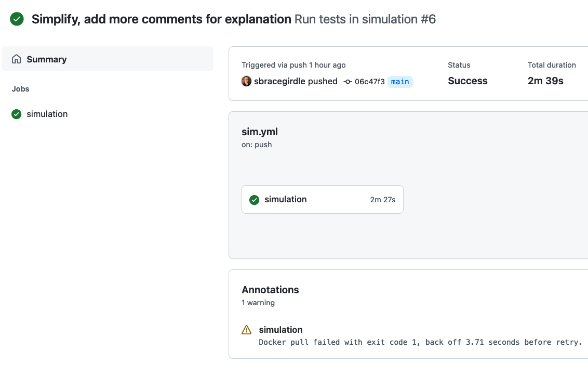Click the run title 'Simplify, add more comments'
The image size is (588, 377).
[x=161, y=19]
